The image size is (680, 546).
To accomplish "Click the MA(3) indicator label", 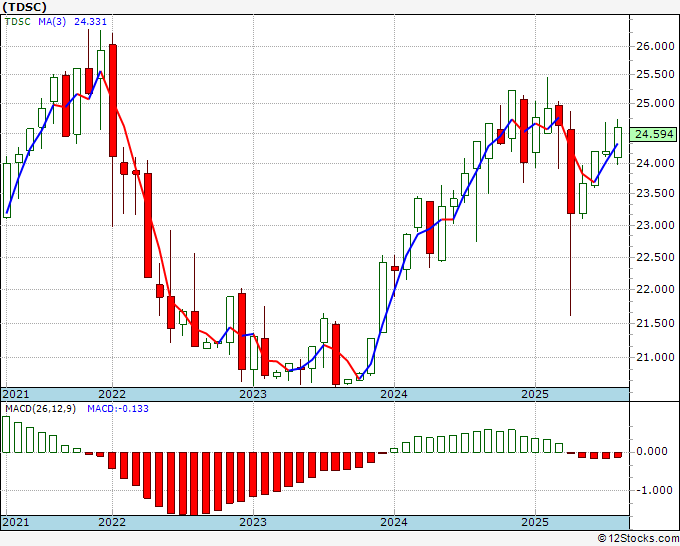I will tap(52, 22).
